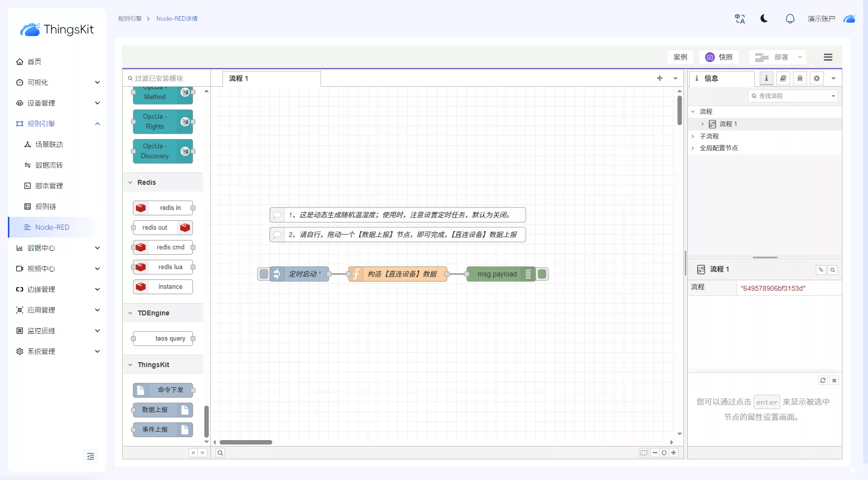868x480 pixels.
Task: Click the language translation icon
Action: [x=739, y=19]
